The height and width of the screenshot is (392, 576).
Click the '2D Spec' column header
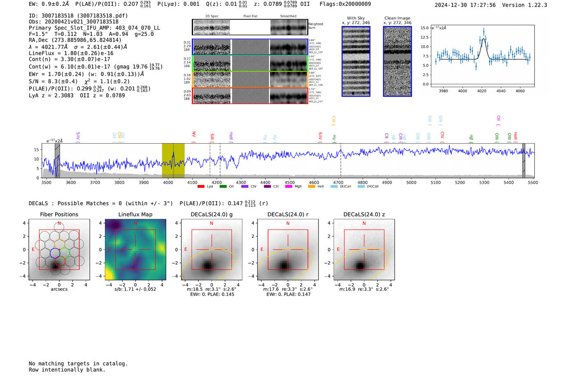pyautogui.click(x=212, y=16)
